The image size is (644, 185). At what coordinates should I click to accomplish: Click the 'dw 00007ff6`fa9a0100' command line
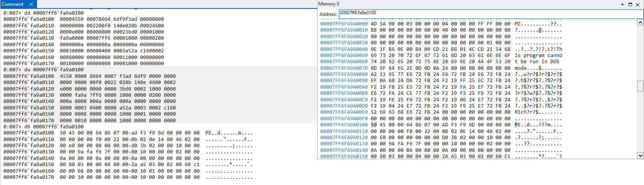coord(54,70)
